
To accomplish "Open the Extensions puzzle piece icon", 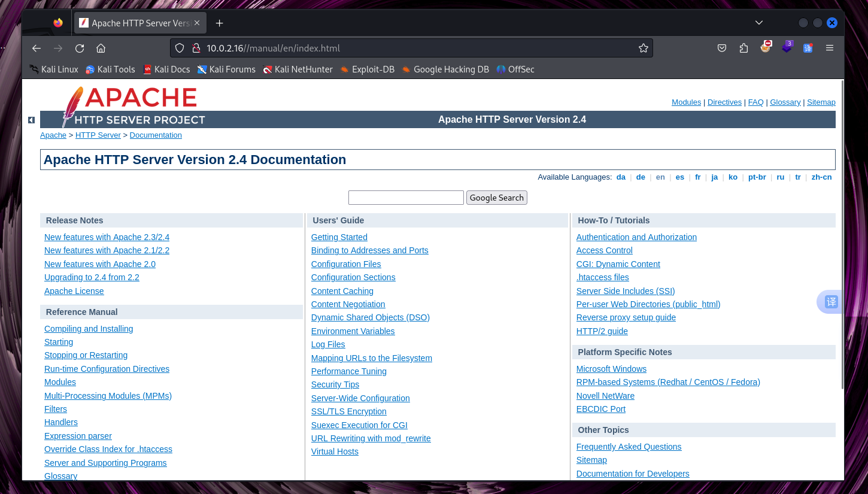I will tap(743, 48).
